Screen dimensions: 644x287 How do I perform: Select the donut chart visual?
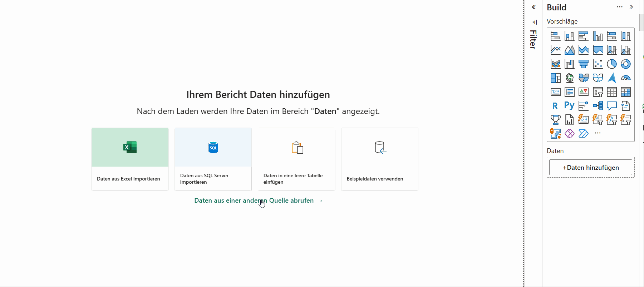click(625, 64)
